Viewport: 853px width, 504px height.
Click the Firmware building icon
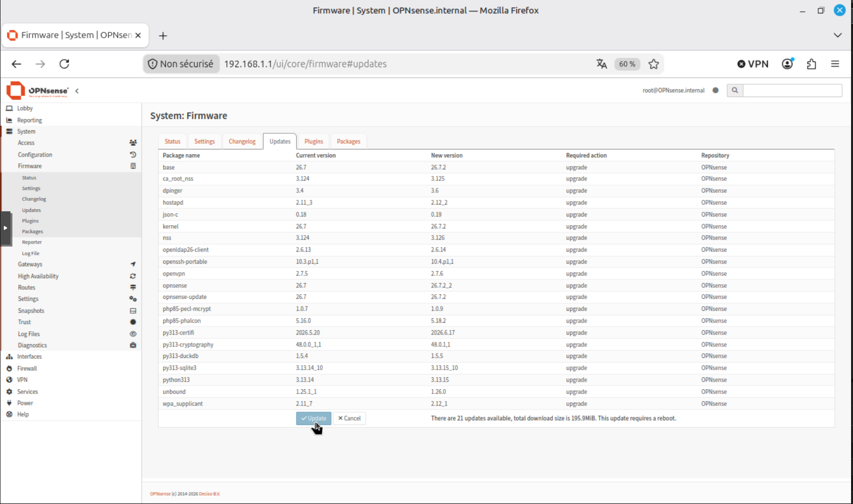(x=133, y=166)
